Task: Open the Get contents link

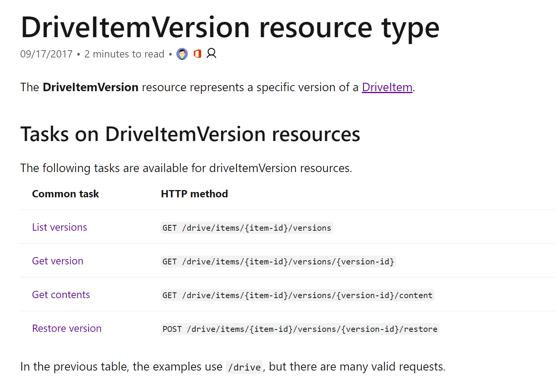Action: 61,295
